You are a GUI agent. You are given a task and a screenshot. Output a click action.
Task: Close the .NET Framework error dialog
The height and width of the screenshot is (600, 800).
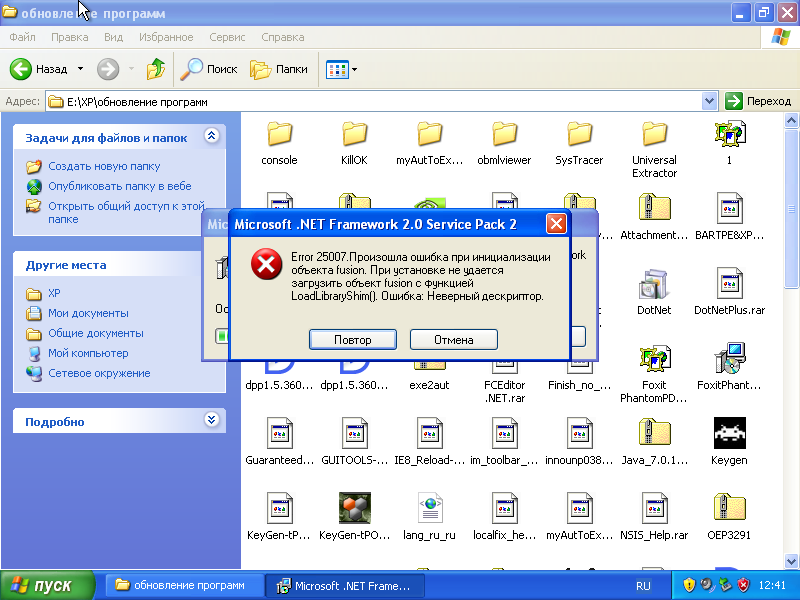[x=556, y=224]
